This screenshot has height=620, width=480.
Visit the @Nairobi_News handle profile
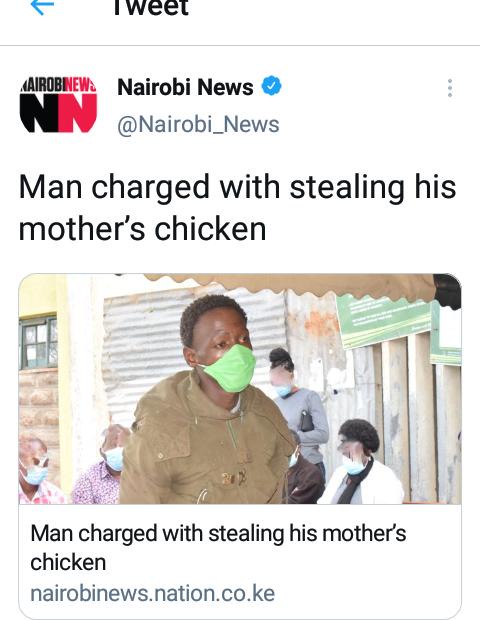[198, 125]
